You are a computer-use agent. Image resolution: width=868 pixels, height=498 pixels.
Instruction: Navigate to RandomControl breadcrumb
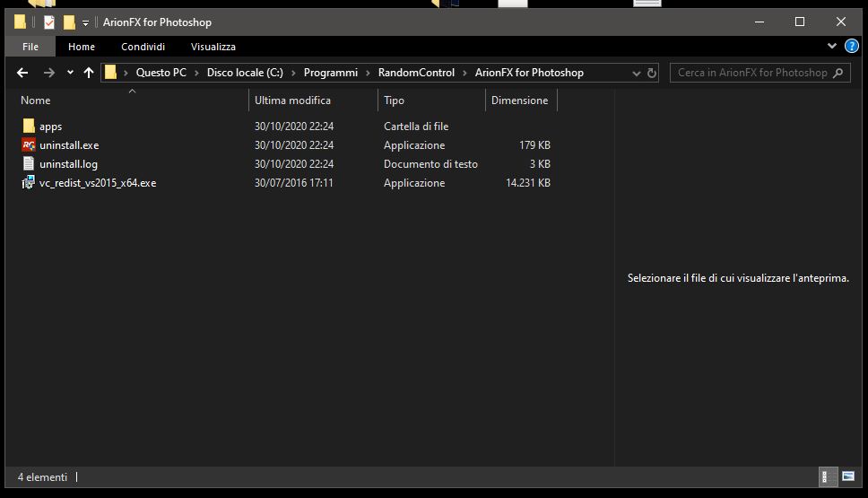(416, 73)
